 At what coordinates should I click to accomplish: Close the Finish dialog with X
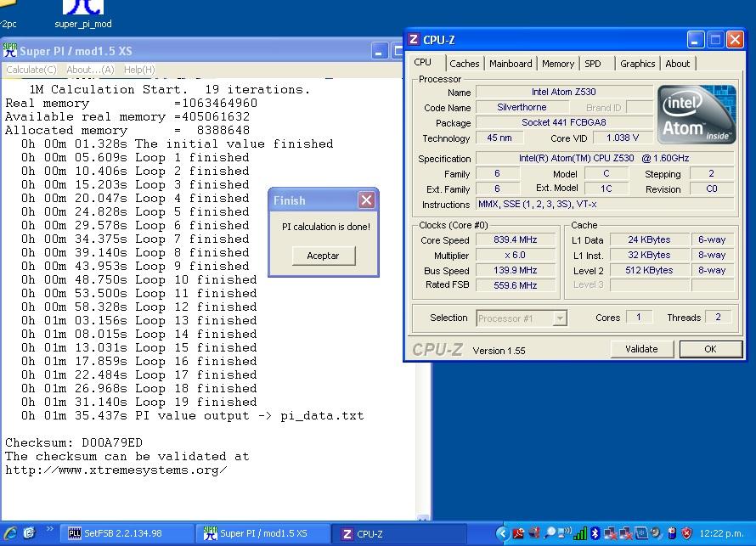point(366,200)
